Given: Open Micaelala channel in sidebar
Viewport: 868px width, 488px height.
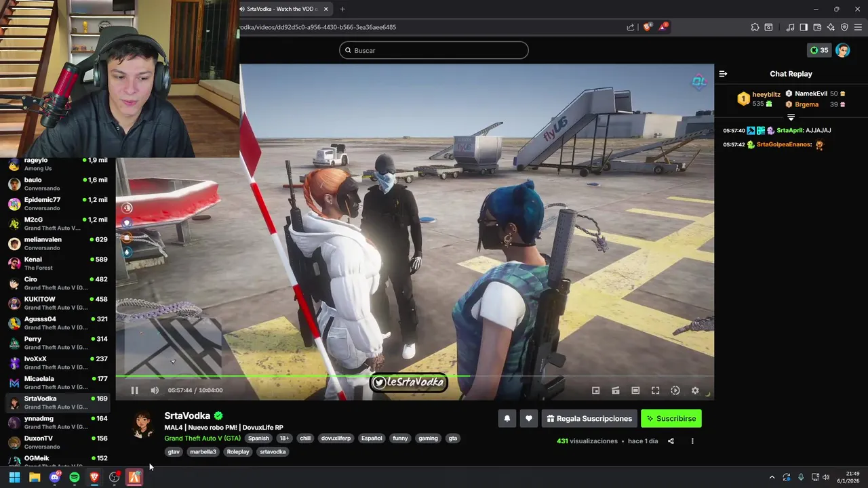Looking at the screenshot, I should tap(58, 382).
